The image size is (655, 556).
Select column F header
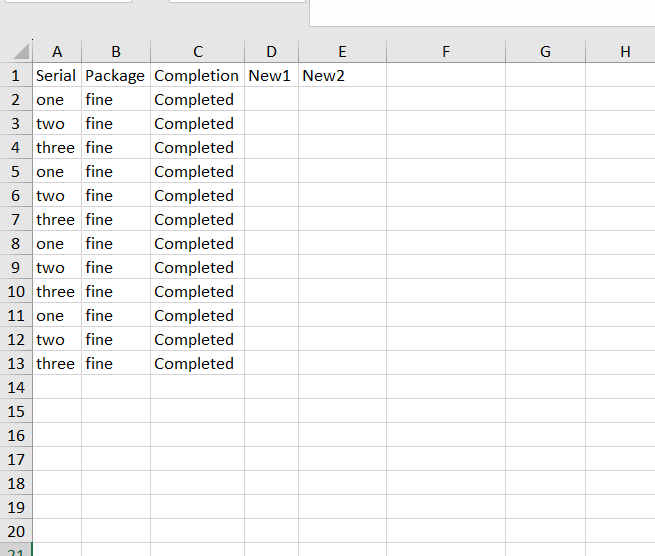pos(445,52)
